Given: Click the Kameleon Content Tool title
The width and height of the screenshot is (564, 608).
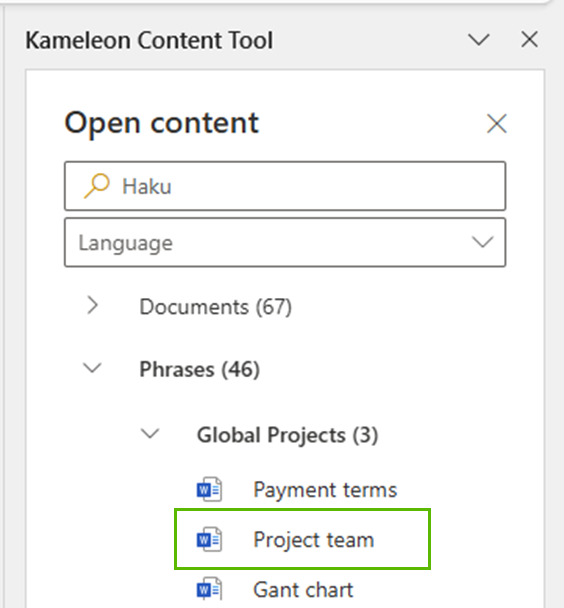Looking at the screenshot, I should [x=149, y=40].
